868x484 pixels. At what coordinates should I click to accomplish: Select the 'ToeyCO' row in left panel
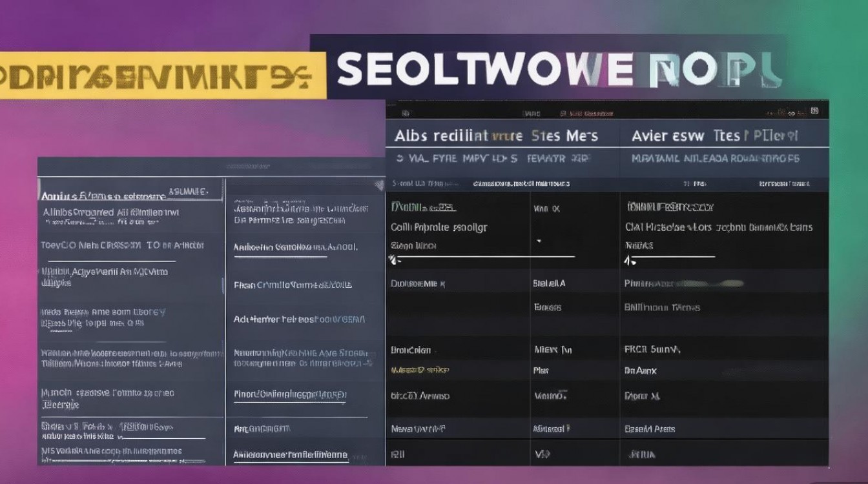point(123,245)
